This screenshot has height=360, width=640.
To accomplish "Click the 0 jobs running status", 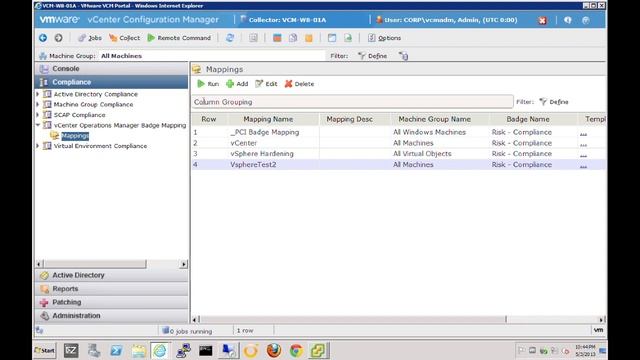I will (x=187, y=331).
